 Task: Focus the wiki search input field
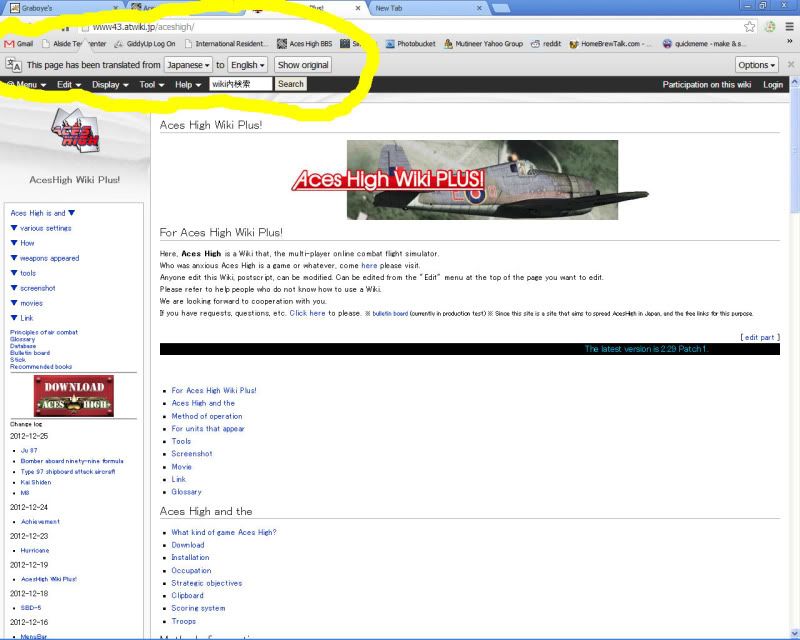point(241,84)
